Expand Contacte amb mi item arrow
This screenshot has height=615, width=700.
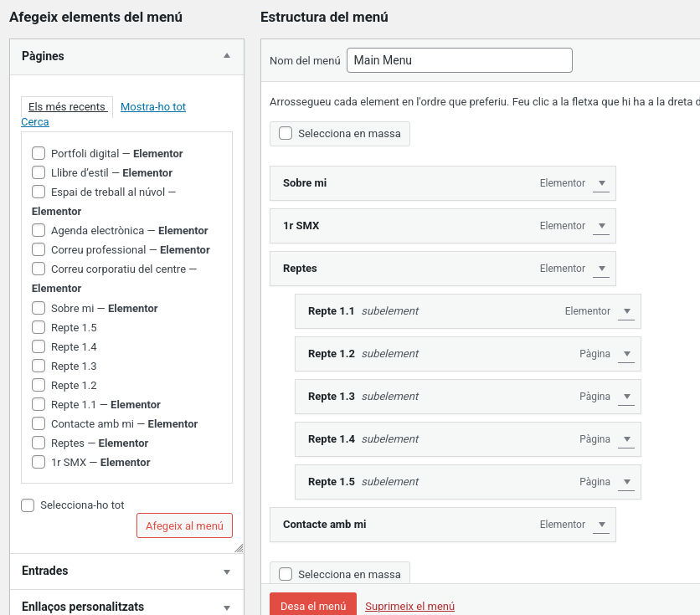pyautogui.click(x=600, y=525)
